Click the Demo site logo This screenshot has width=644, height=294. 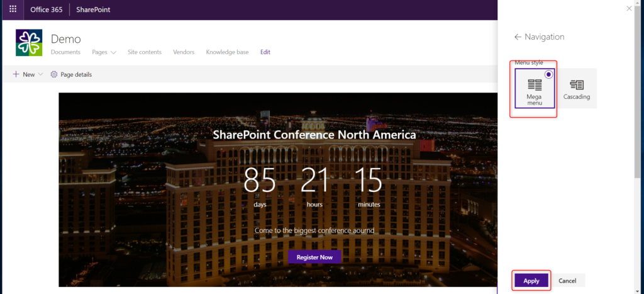pyautogui.click(x=29, y=43)
